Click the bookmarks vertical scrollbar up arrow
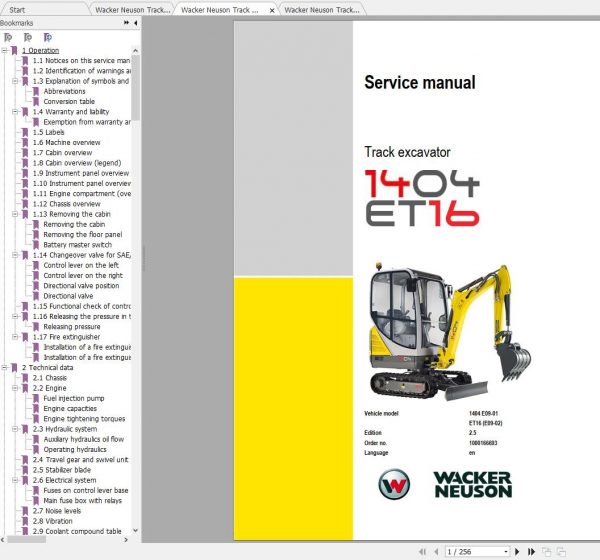Viewport: 600px width, 560px height. pyautogui.click(x=135, y=51)
